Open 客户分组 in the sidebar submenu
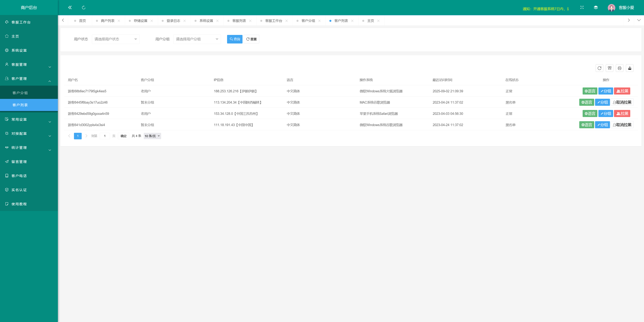This screenshot has width=644, height=322. pos(20,93)
